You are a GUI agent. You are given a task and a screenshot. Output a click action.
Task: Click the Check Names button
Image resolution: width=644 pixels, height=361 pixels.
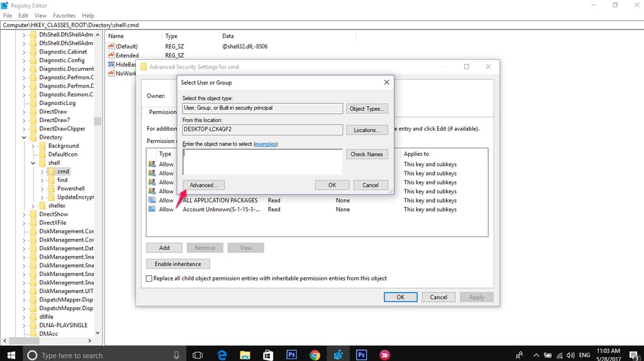coord(367,154)
